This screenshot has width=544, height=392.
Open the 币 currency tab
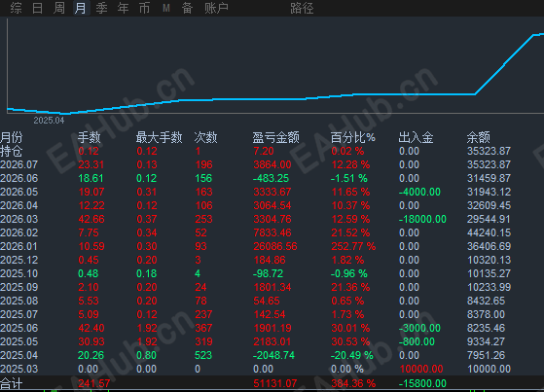pyautogui.click(x=145, y=8)
